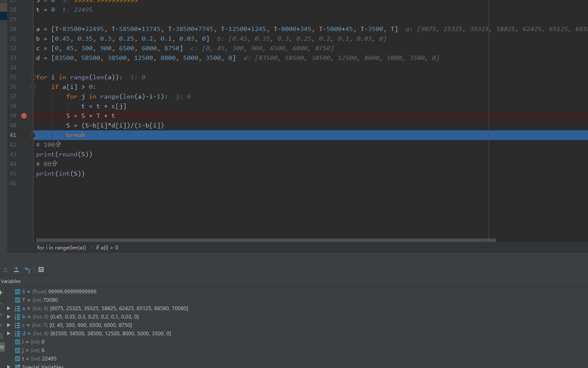Click the list assignment 'a =' on line 30
The height and width of the screenshot is (368, 588).
coord(217,29)
